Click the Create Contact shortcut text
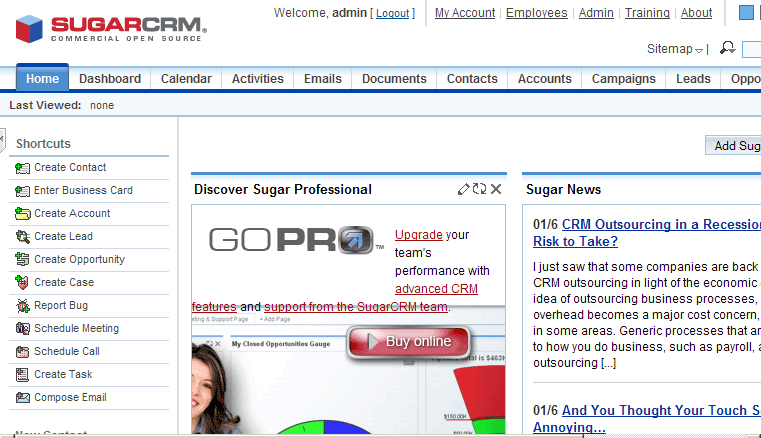The height and width of the screenshot is (438, 761). pos(70,168)
